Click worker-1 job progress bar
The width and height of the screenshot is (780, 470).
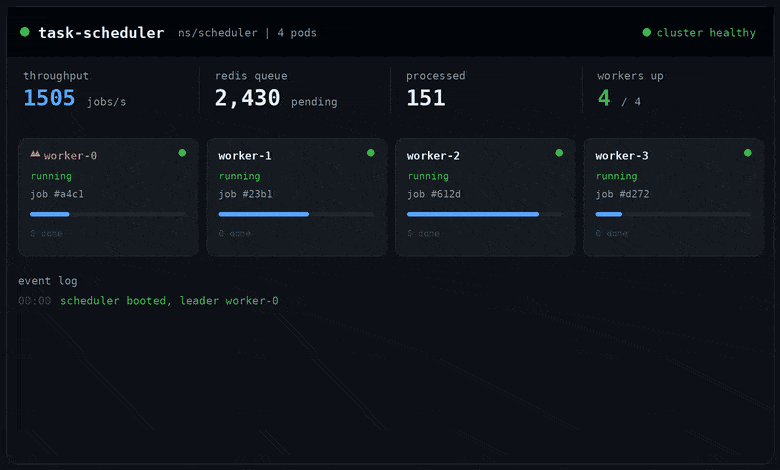[x=296, y=214]
